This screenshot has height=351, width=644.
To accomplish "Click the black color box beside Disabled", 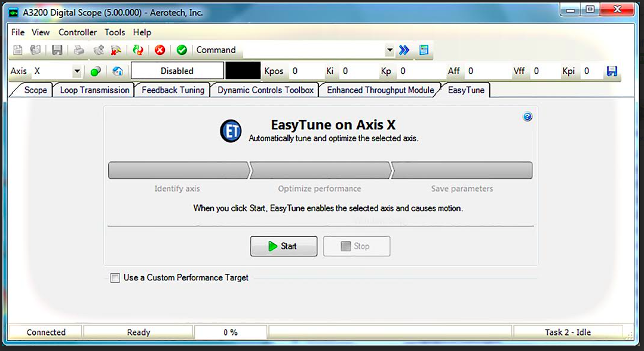I will point(243,71).
